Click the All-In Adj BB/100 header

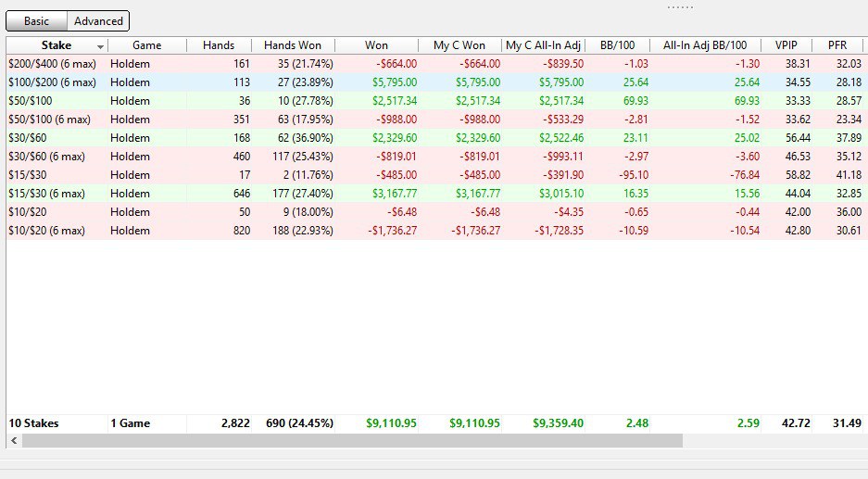coord(705,45)
